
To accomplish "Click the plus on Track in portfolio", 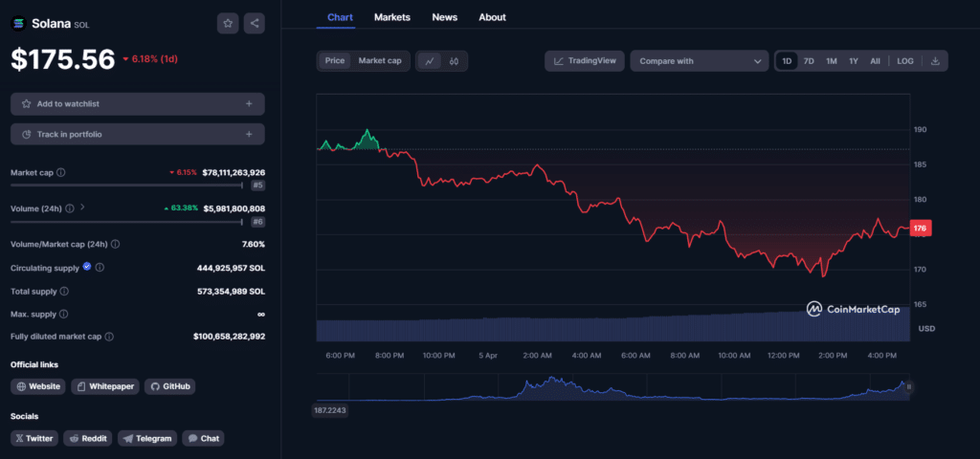I will pyautogui.click(x=249, y=134).
